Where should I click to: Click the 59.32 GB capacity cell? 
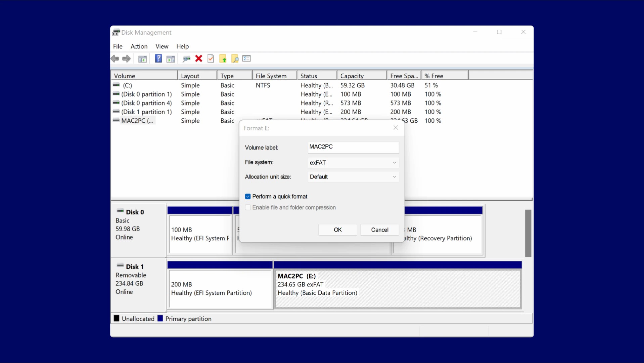pyautogui.click(x=353, y=85)
